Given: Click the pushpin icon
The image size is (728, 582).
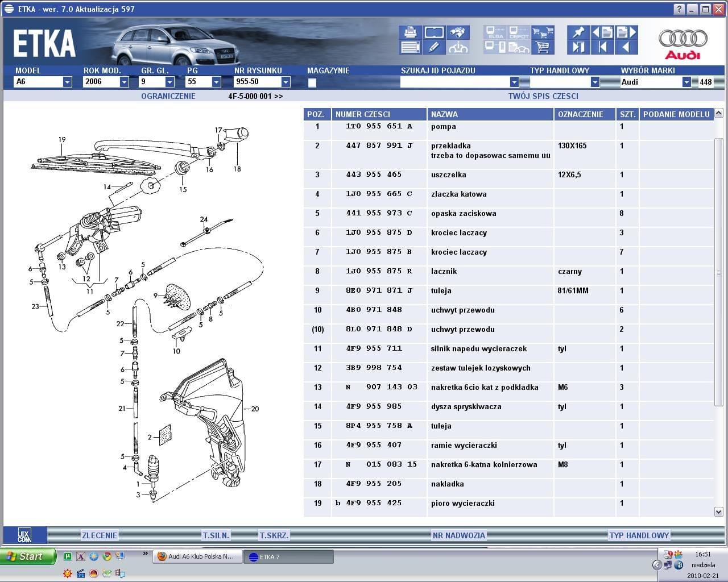Looking at the screenshot, I should (578, 32).
